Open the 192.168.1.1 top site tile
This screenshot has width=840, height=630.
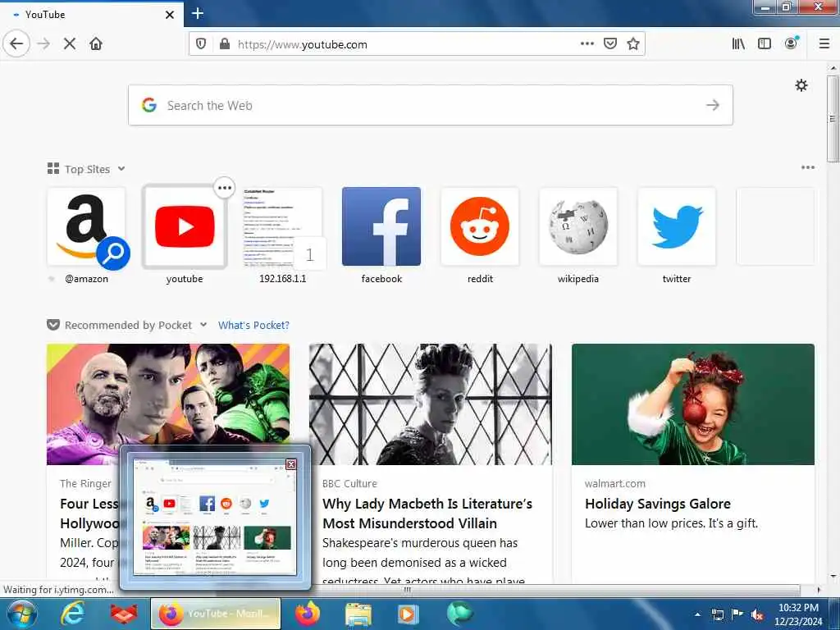click(283, 226)
